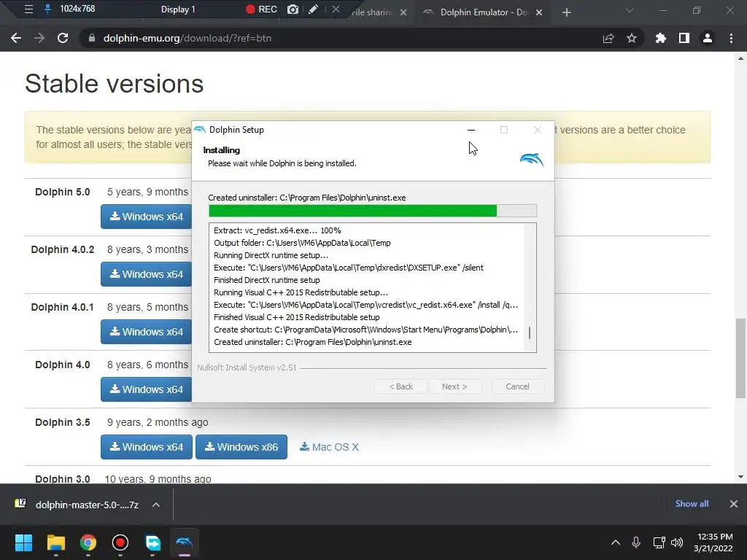Screen dimensions: 747x560
Task: Open the volume tray icon
Action: tap(676, 542)
